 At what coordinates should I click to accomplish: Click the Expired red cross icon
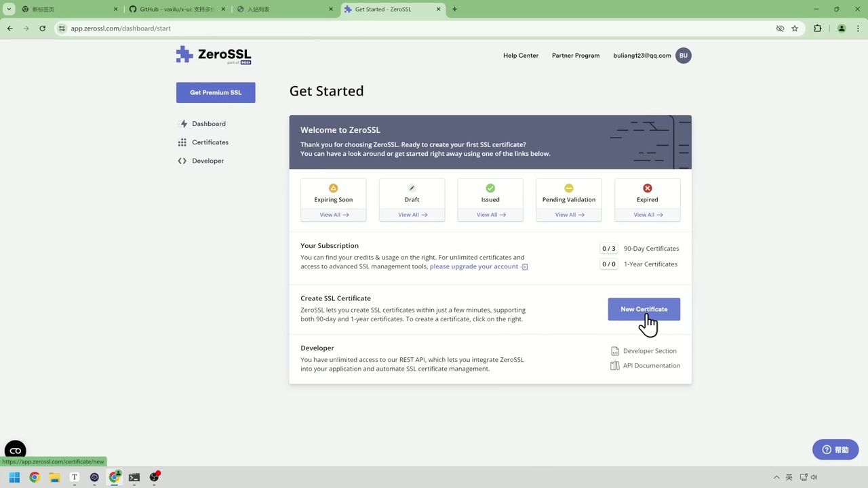coord(647,188)
